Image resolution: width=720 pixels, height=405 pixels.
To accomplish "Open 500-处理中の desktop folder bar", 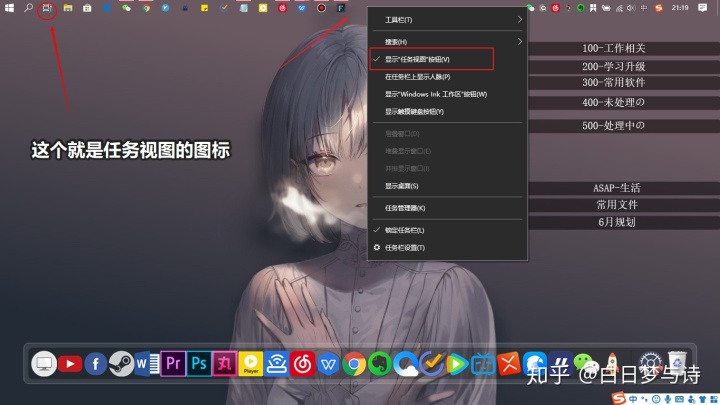I will point(624,126).
